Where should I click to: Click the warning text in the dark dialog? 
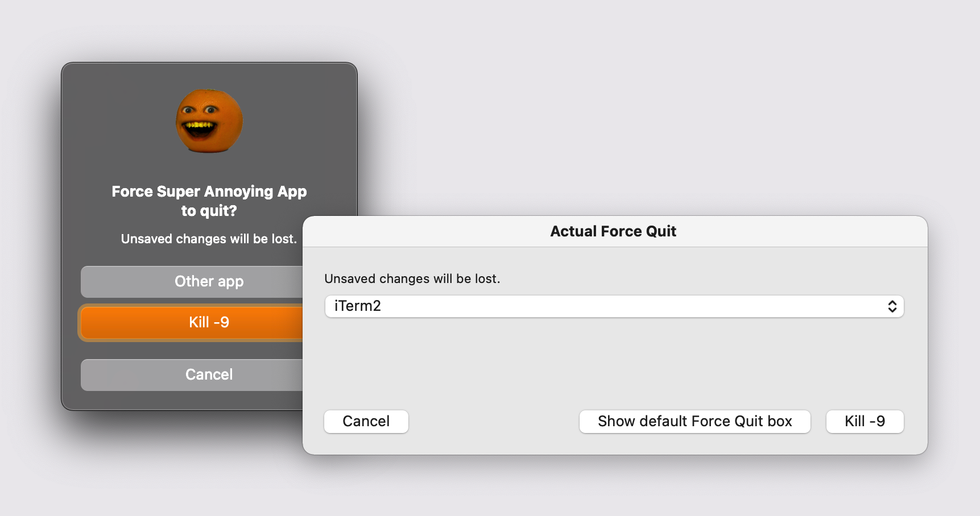[x=208, y=239]
